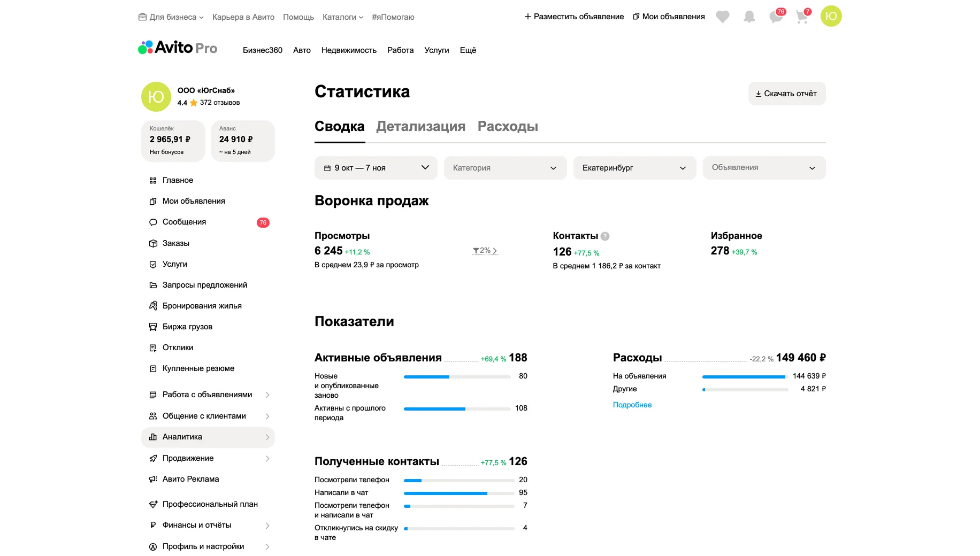Select the Сводка tab

(x=340, y=127)
